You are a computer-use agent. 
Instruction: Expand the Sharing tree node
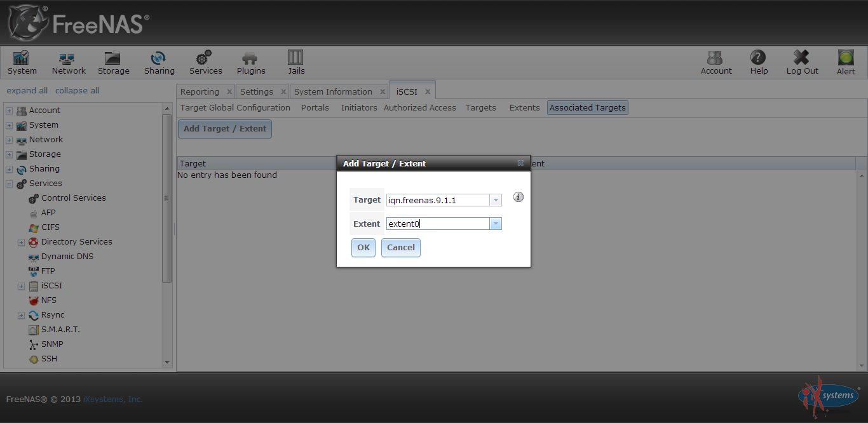(10, 170)
